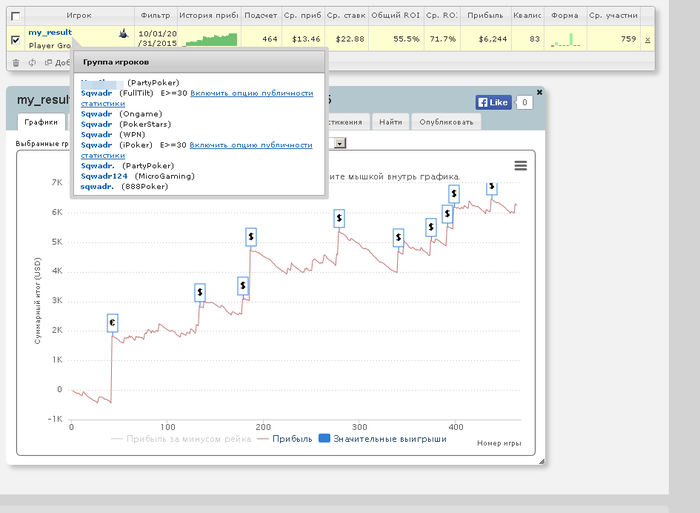Click the euro win marker on the chart

coord(112,323)
